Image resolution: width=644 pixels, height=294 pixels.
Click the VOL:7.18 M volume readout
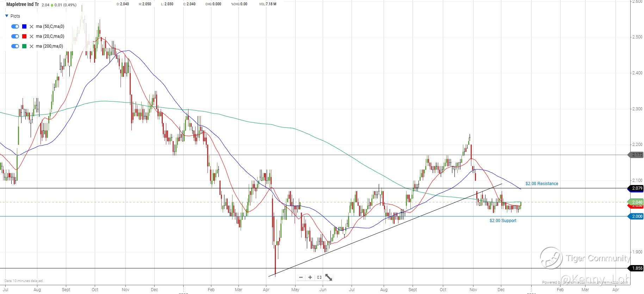267,4
